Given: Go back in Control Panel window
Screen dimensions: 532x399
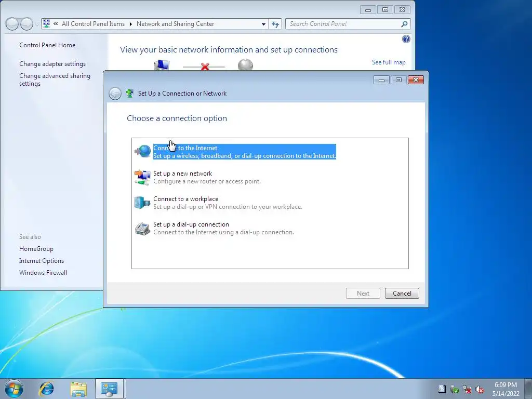Looking at the screenshot, I should pyautogui.click(x=12, y=24).
